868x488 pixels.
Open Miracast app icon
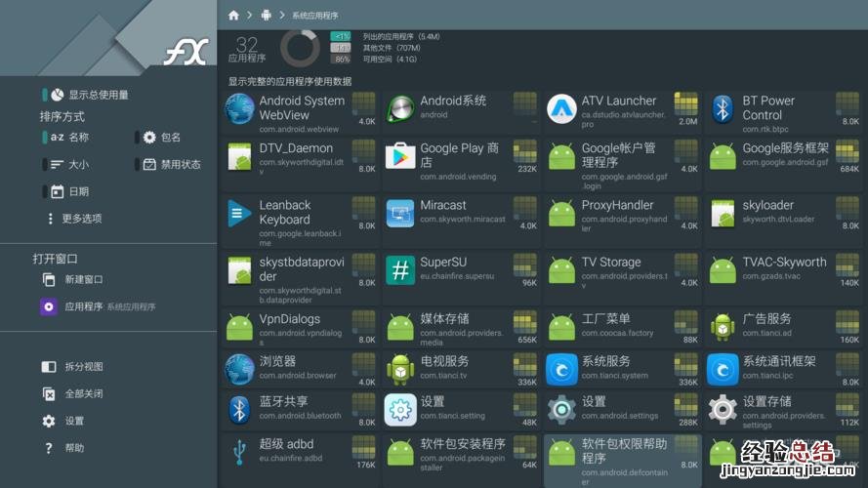400,214
